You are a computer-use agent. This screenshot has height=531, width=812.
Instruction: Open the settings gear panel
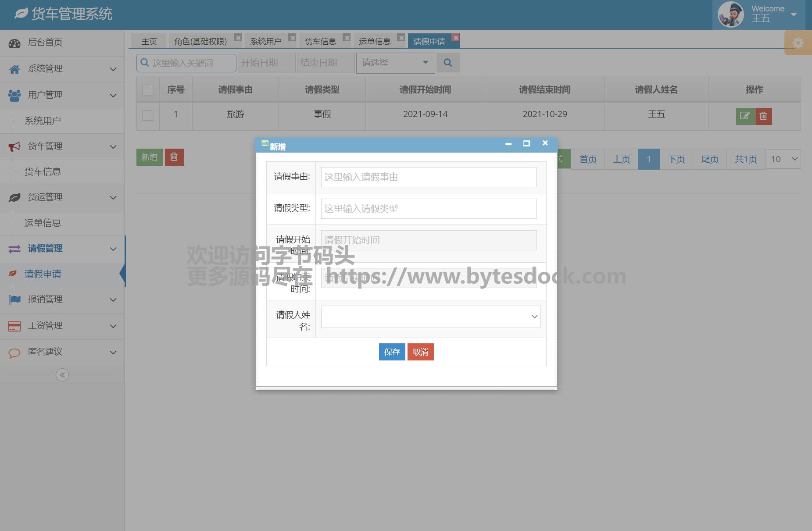pos(798,43)
